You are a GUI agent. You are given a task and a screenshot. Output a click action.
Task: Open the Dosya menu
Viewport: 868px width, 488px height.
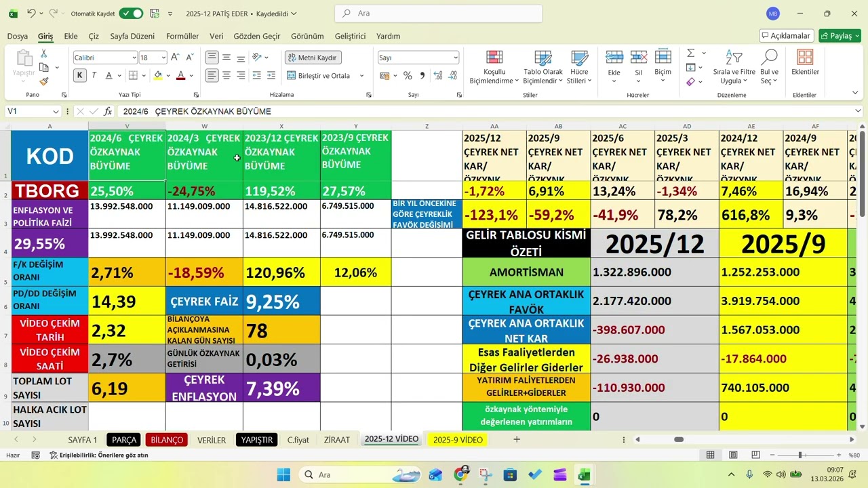pyautogui.click(x=18, y=37)
